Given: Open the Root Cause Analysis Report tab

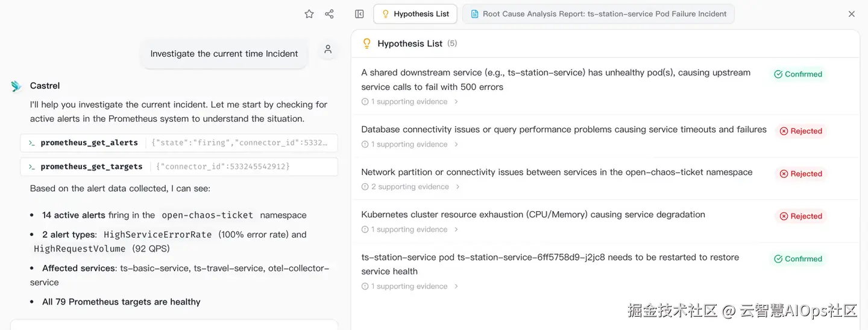Looking at the screenshot, I should [x=598, y=14].
